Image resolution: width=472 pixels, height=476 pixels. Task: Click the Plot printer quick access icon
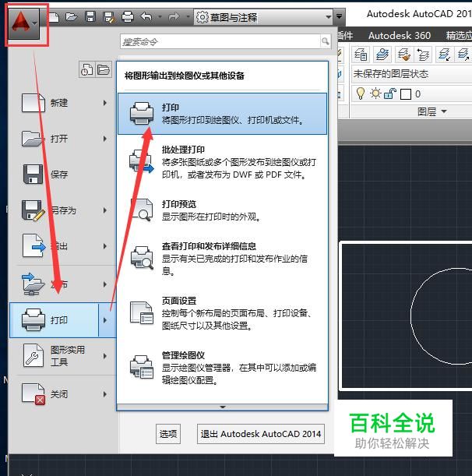(128, 17)
